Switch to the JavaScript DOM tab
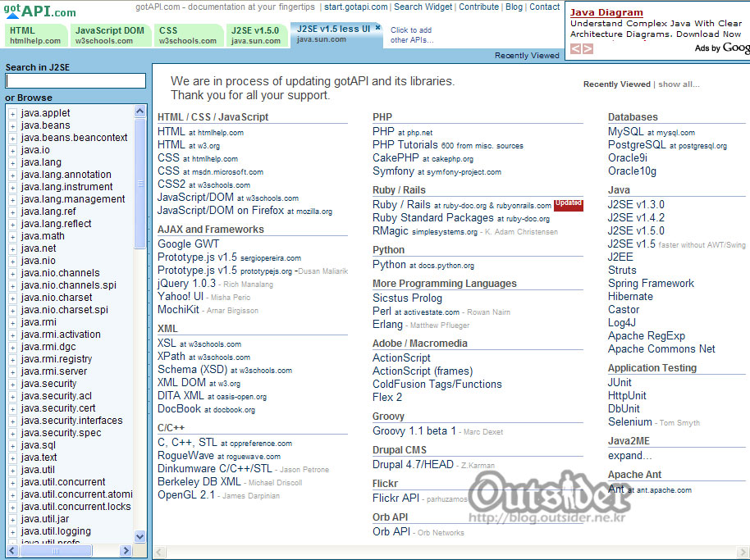The image size is (750, 560). (110, 35)
